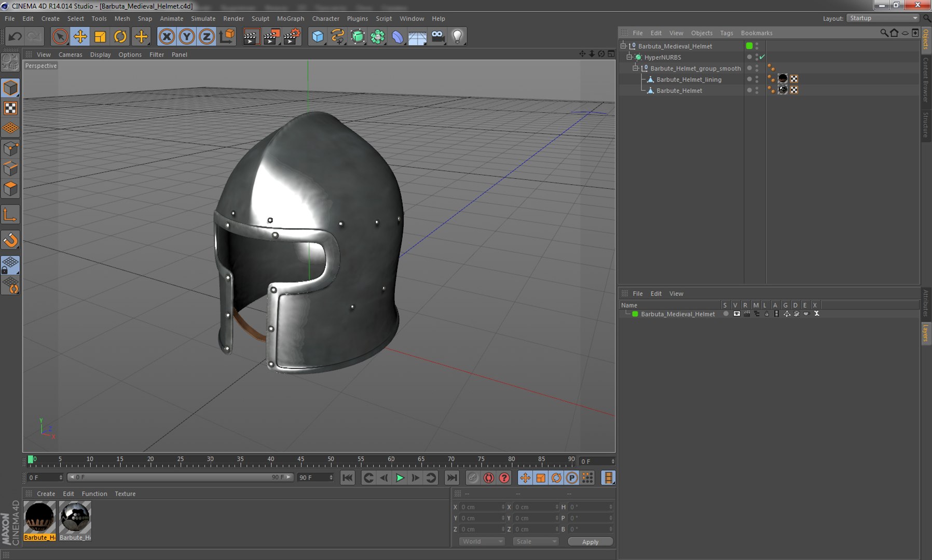This screenshot has height=560, width=932.
Task: Add a deformer object icon
Action: tap(398, 36)
